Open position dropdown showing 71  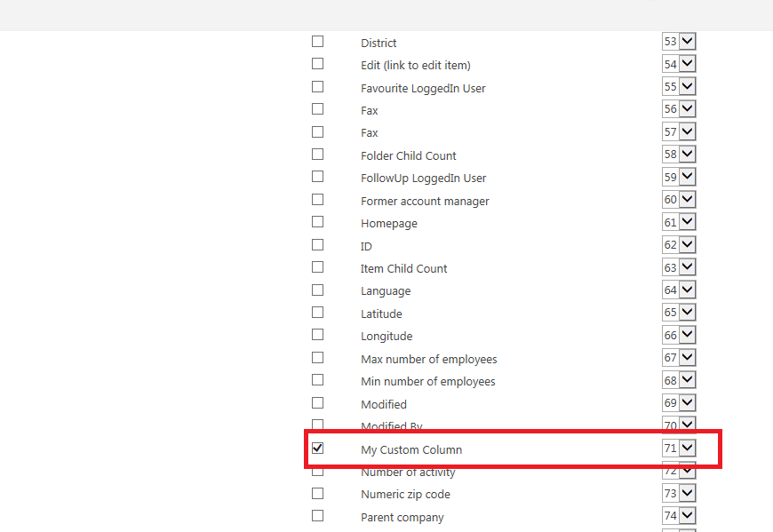tap(679, 449)
